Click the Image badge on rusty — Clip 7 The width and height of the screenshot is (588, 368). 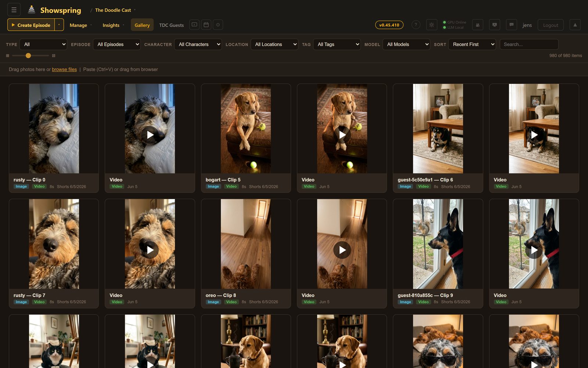click(x=21, y=302)
